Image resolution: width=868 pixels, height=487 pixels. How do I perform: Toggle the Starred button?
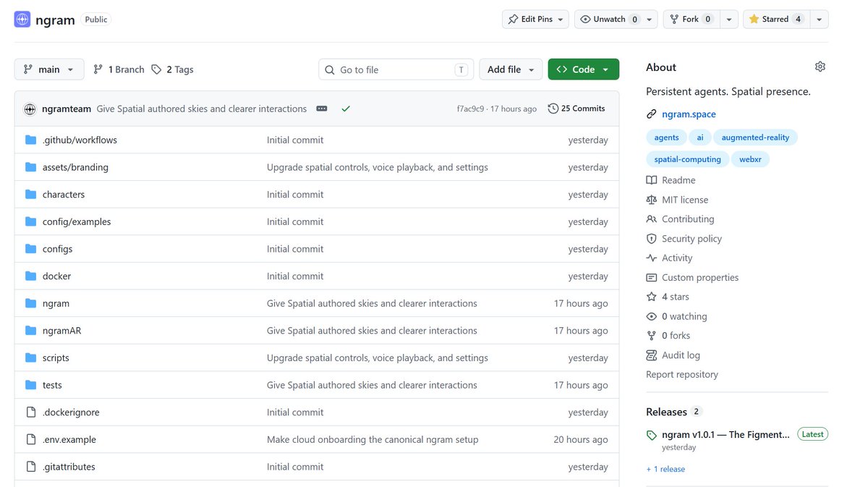tap(776, 20)
